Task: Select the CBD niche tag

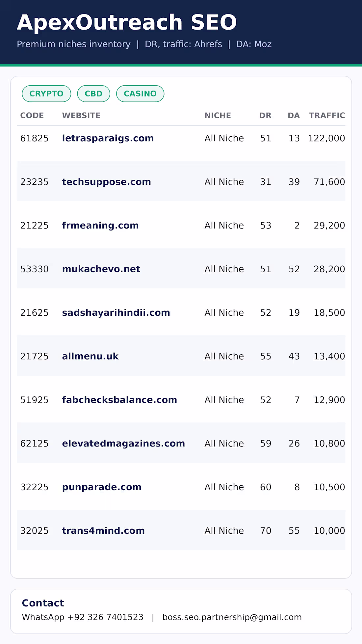Action: (x=93, y=94)
